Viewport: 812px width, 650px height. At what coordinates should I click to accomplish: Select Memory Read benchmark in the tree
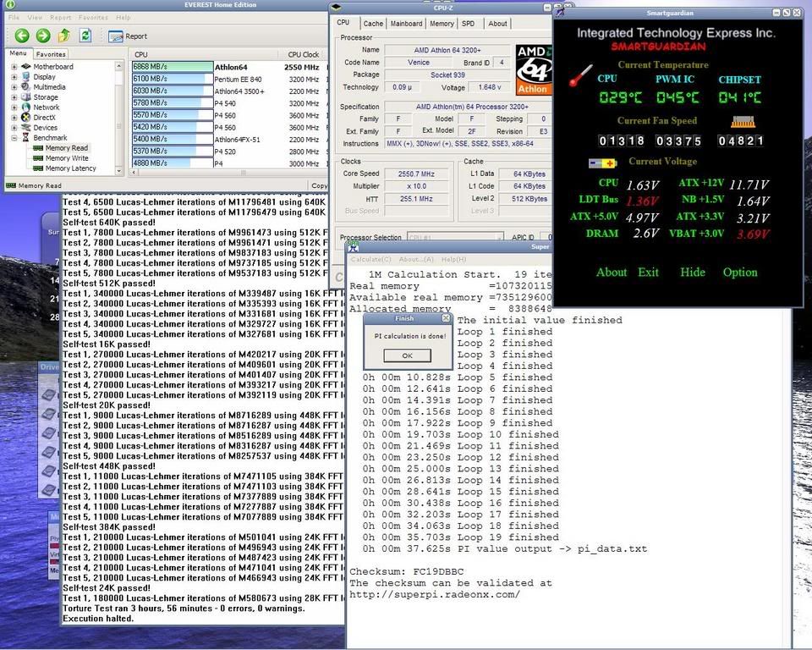[x=66, y=148]
